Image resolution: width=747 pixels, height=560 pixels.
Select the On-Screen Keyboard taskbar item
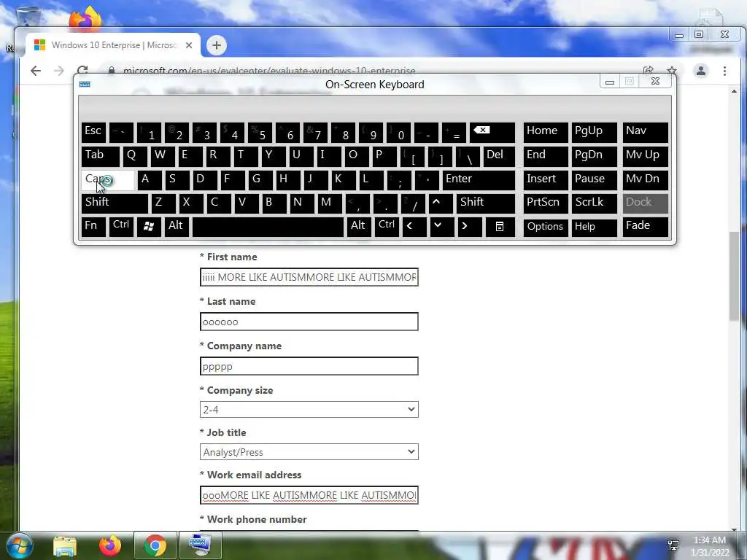pos(200,545)
